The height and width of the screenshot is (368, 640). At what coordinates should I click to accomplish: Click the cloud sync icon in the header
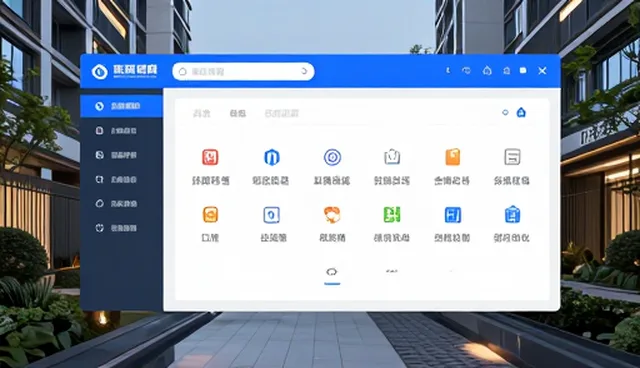tap(466, 71)
